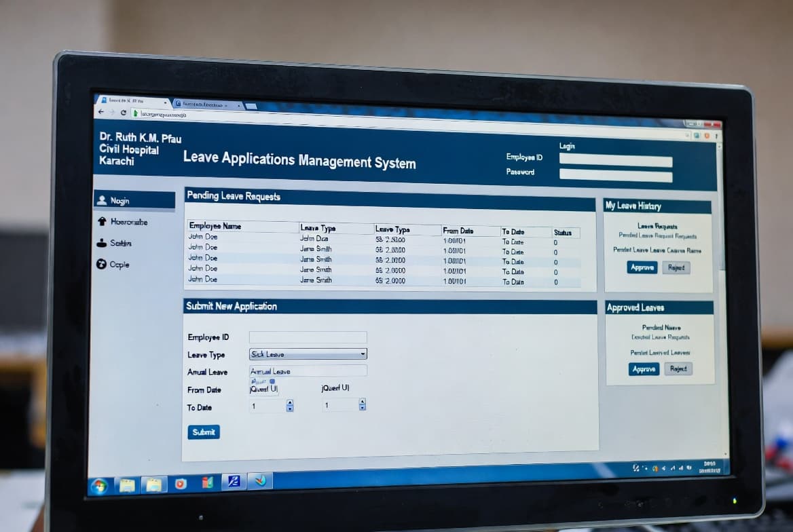Viewport: 793px width, 532px height.
Task: Click the Submit button
Action: click(204, 432)
